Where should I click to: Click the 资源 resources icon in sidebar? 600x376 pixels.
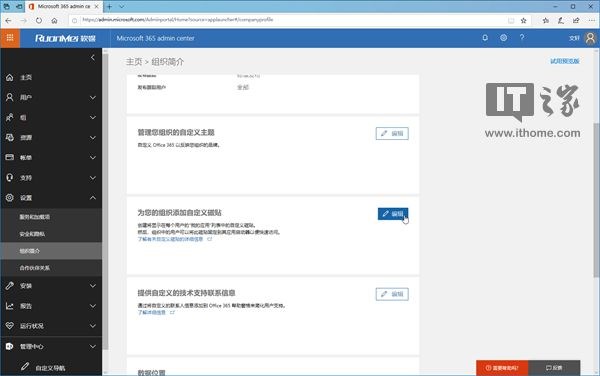pos(10,137)
